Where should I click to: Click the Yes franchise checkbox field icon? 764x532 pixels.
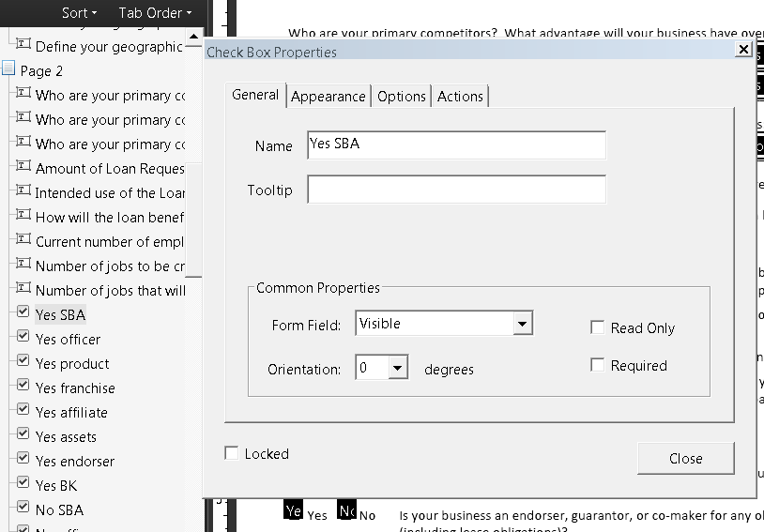[x=23, y=388]
